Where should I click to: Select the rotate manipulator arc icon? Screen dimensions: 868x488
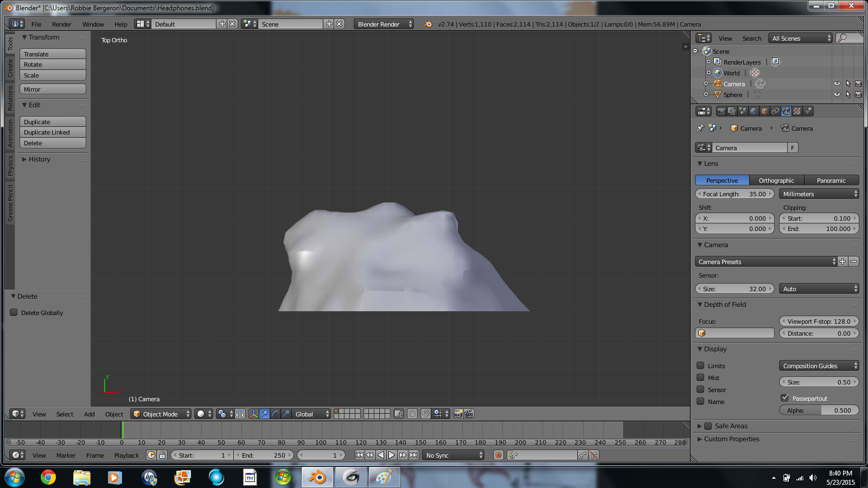[x=275, y=414]
